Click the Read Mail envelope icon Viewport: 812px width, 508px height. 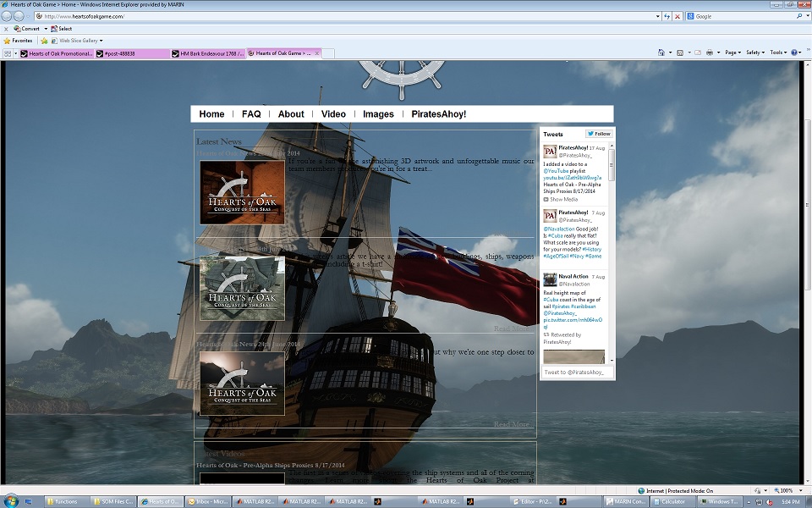pos(698,52)
